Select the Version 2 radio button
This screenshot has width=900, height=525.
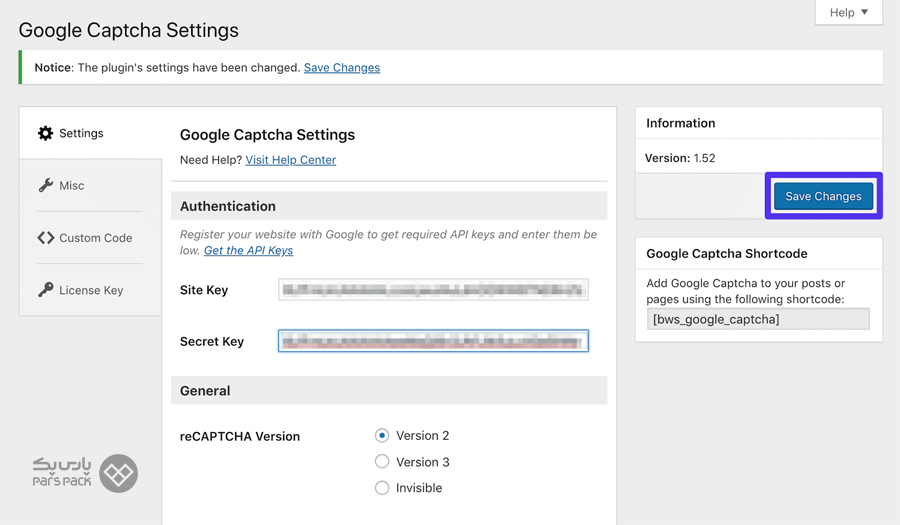[x=382, y=435]
